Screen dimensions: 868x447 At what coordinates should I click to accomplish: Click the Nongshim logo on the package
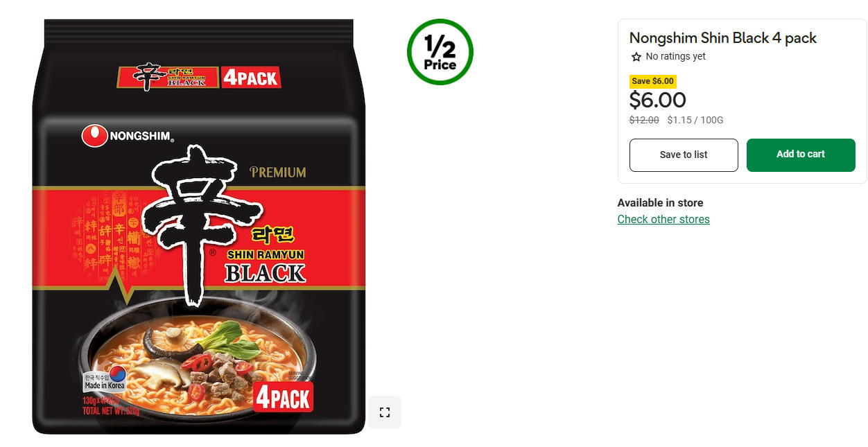click(127, 136)
